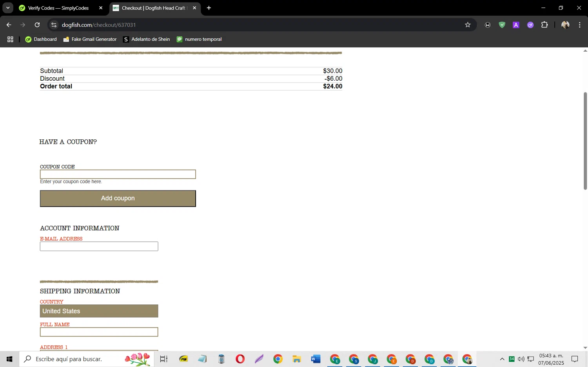Viewport: 588px width, 367px height.
Task: Open Task View on the taskbar
Action: click(x=164, y=359)
